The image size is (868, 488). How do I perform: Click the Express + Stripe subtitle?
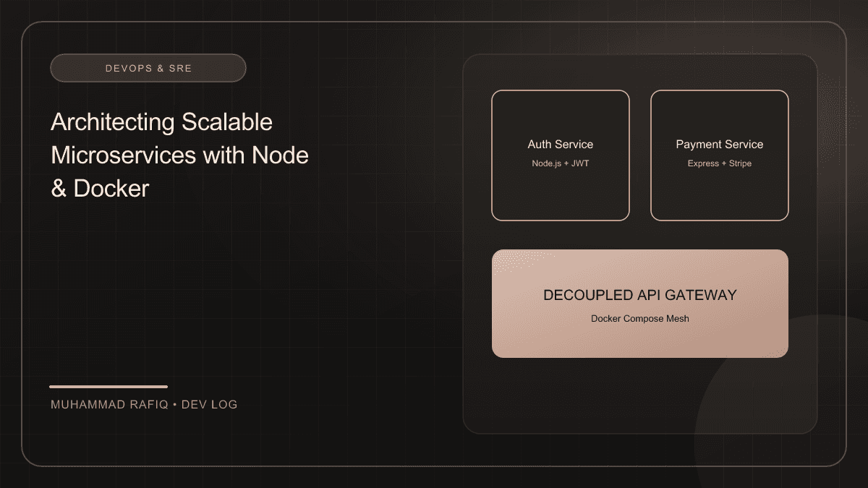pos(720,163)
